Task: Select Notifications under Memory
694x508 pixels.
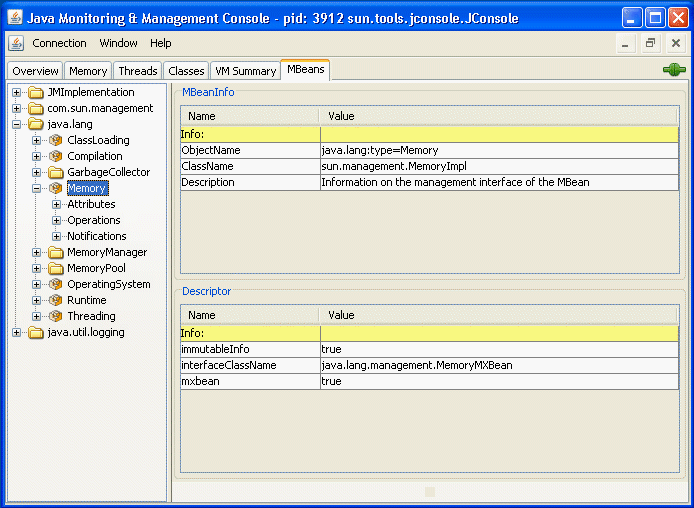Action: click(x=96, y=236)
